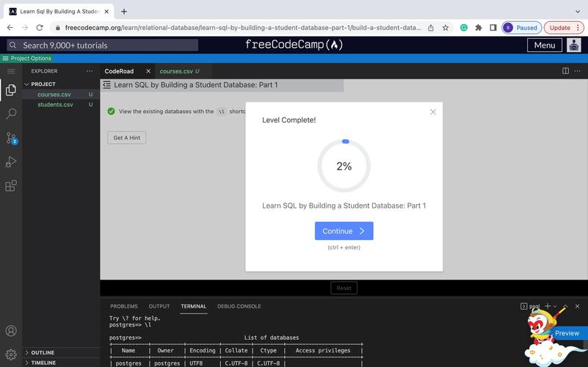Open the Extensions view
Image resolution: width=588 pixels, height=367 pixels.
[11, 186]
